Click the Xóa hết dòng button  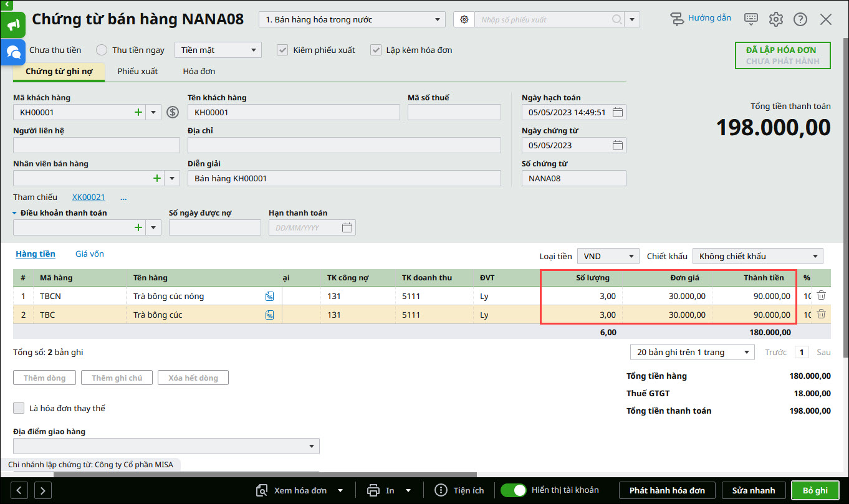click(193, 378)
